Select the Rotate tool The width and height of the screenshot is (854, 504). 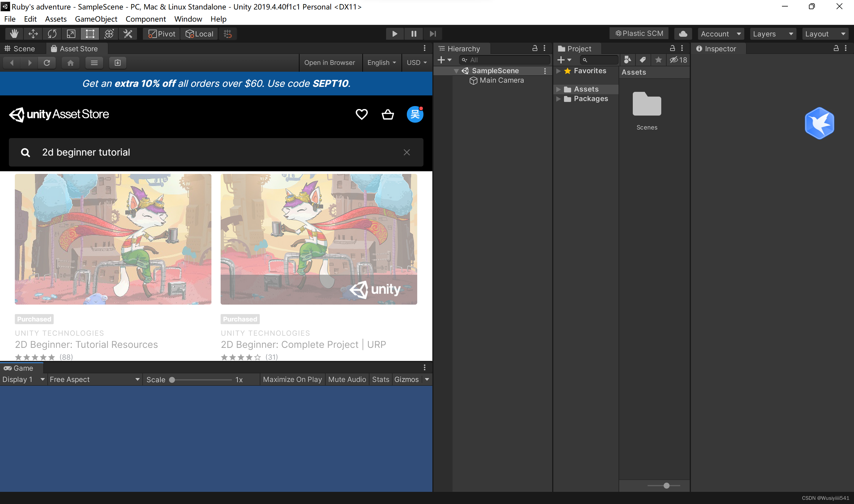52,33
